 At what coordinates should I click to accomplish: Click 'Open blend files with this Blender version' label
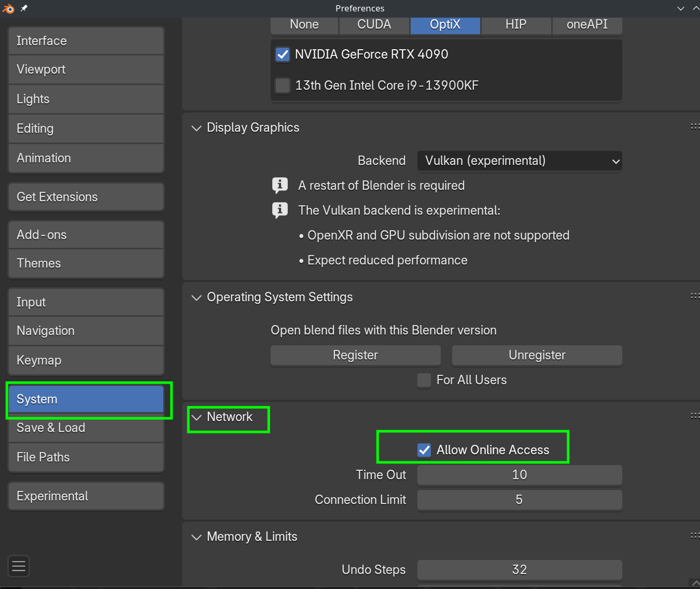[383, 330]
